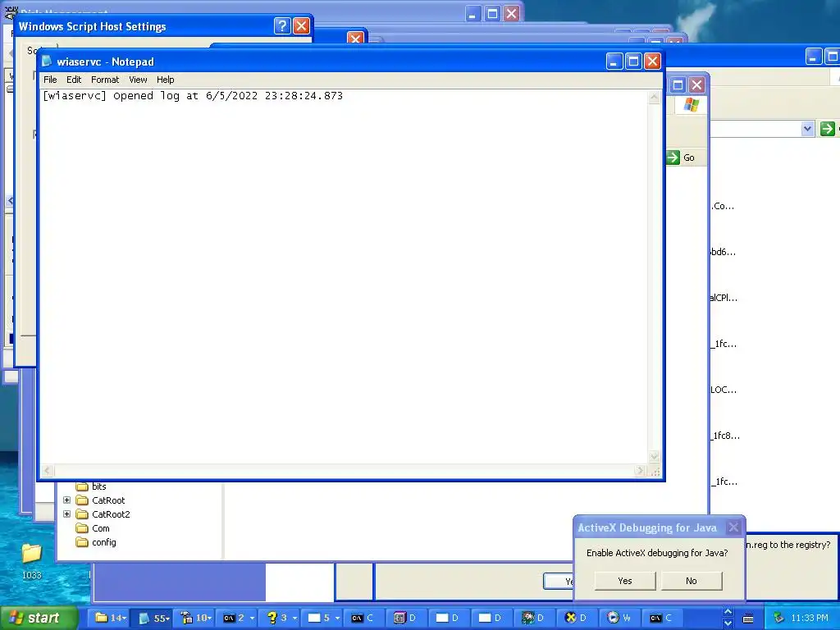Open the address bar dropdown arrow
840x630 pixels.
(x=807, y=129)
